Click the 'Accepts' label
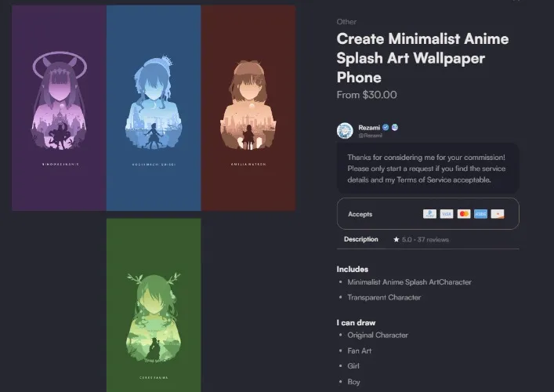 pyautogui.click(x=360, y=214)
